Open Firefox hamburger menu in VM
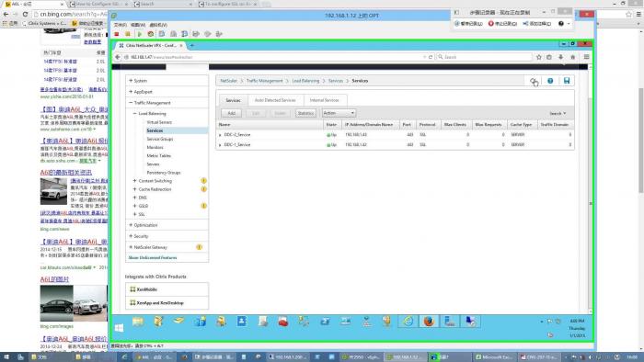Image resolution: width=644 pixels, height=362 pixels. click(586, 57)
